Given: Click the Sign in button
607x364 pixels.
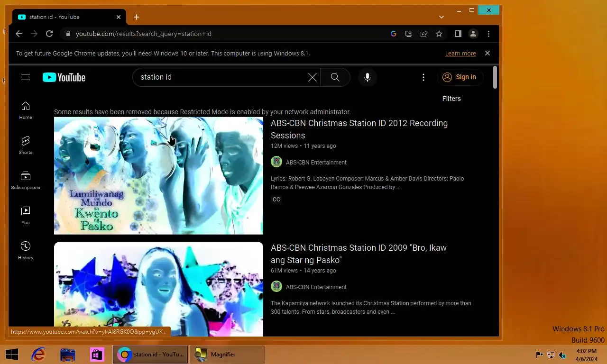Looking at the screenshot, I should 460,77.
